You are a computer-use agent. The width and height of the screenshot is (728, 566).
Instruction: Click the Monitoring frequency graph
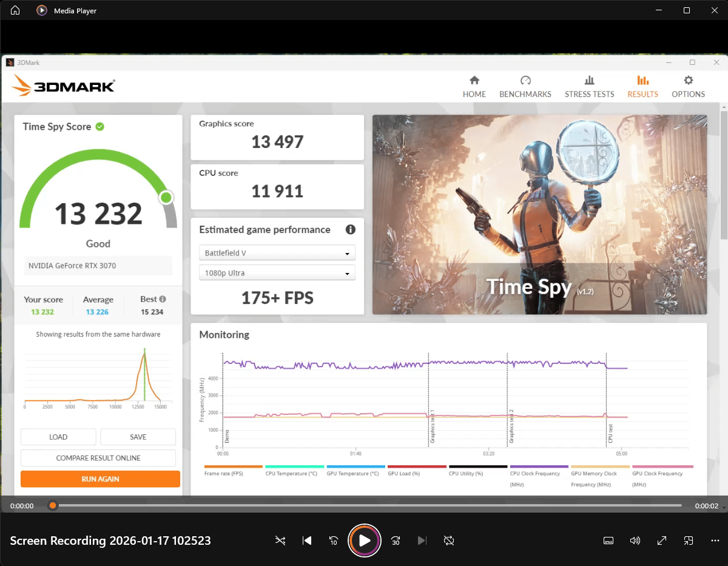click(x=447, y=402)
